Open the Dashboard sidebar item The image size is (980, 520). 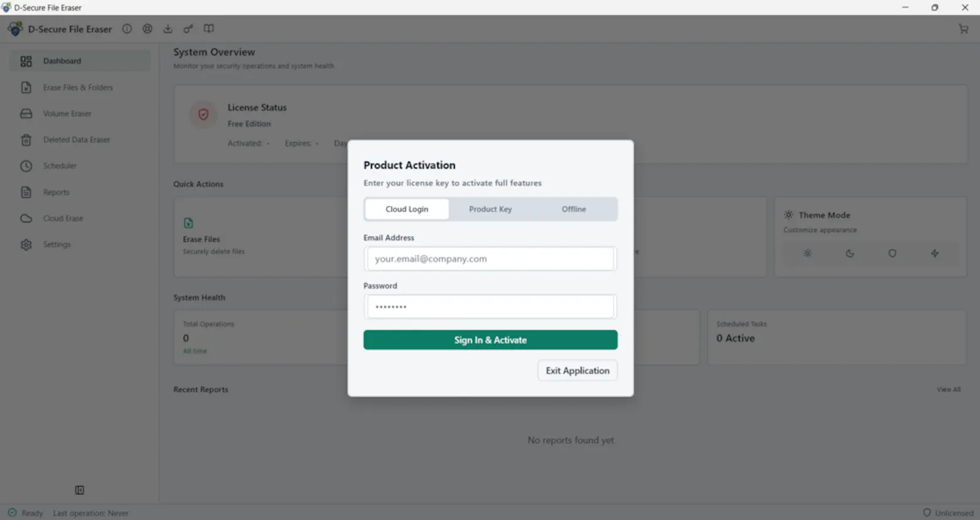click(x=80, y=61)
